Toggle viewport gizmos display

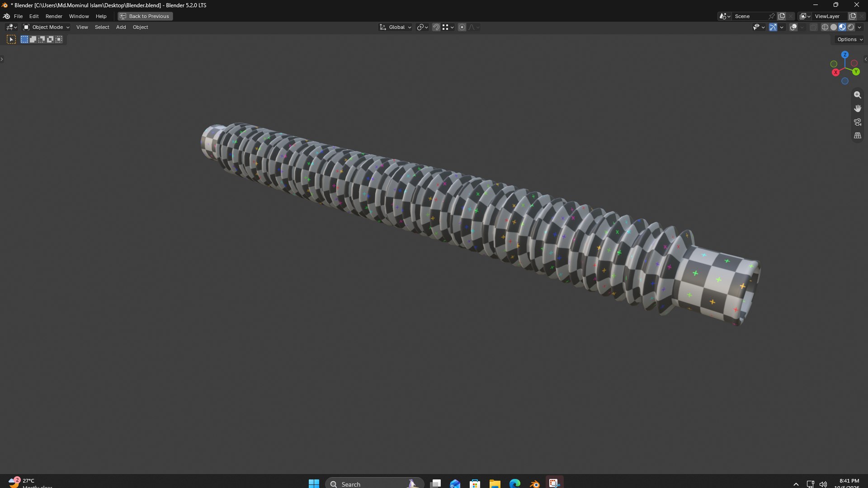pos(773,27)
